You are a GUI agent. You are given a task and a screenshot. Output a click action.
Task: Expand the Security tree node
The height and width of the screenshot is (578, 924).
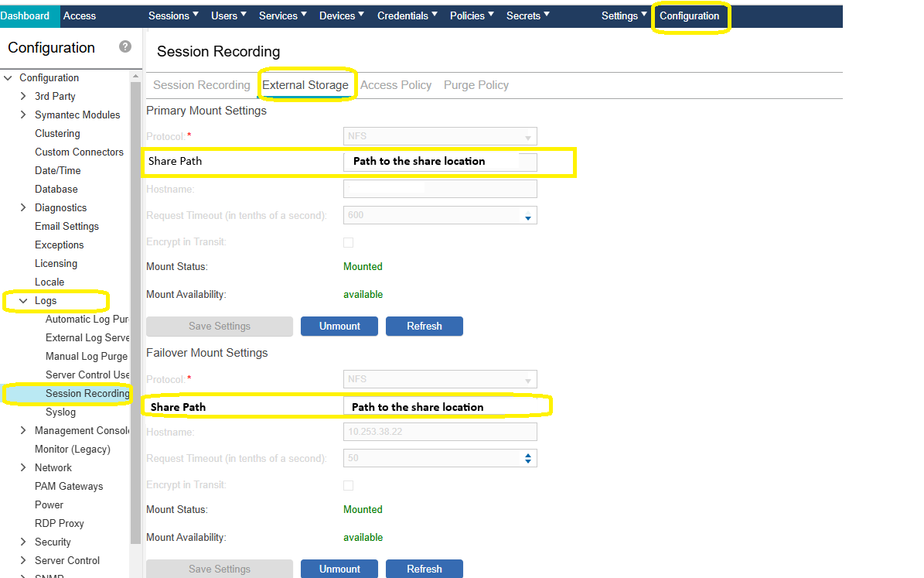(23, 542)
